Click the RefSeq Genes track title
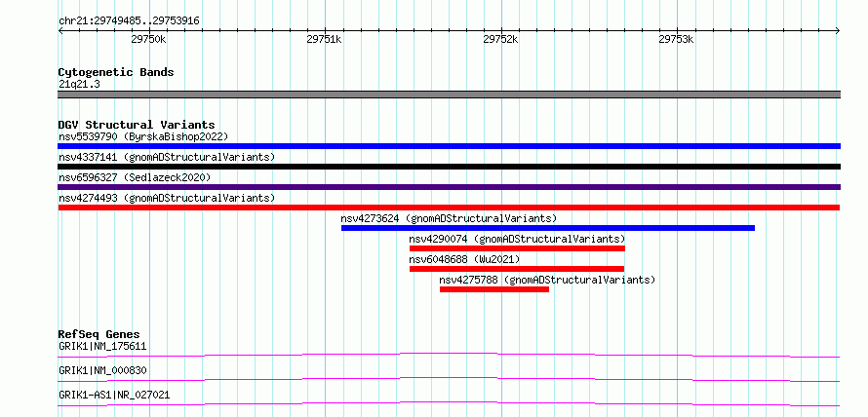This screenshot has width=868, height=417. [99, 334]
